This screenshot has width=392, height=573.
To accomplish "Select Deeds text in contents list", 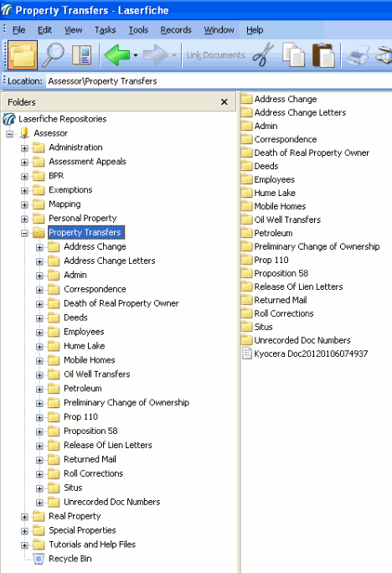I will (266, 166).
